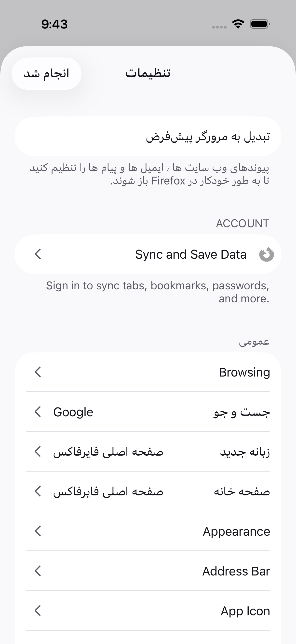Open the Appearance settings entry
Image resolution: width=296 pixels, height=644 pixels.
pos(148,531)
